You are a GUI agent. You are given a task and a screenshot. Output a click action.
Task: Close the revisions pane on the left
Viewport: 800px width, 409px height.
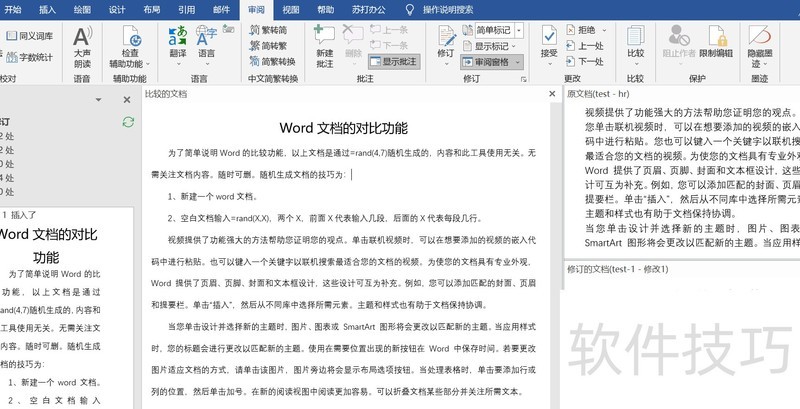coord(127,99)
